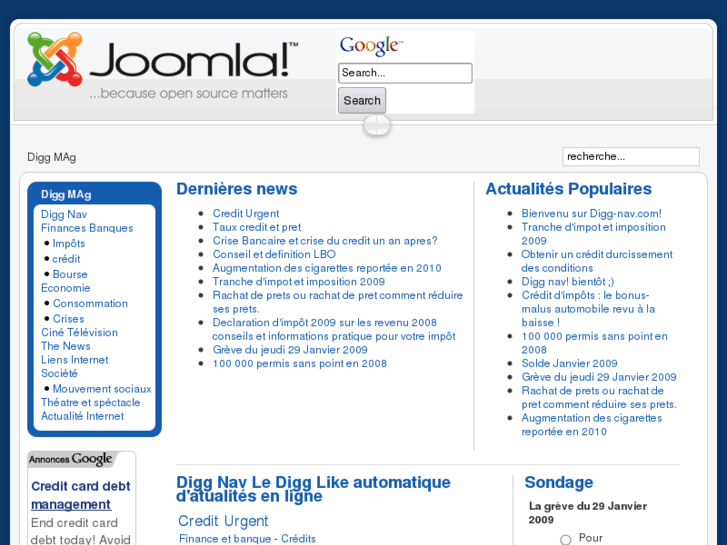Click the Actualités Populaires heading
727x545 pixels.
568,189
